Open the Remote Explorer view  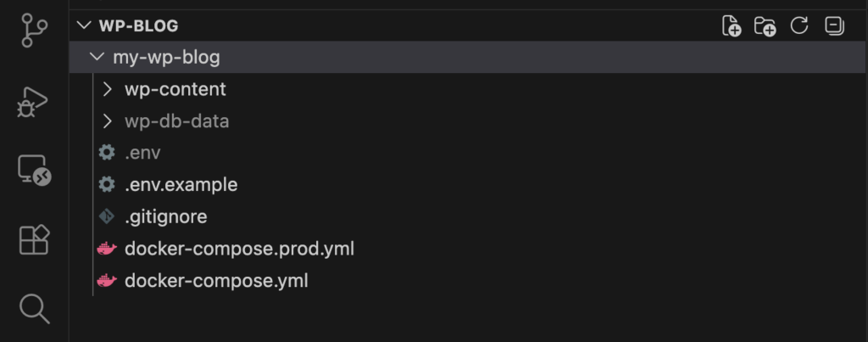(x=34, y=171)
